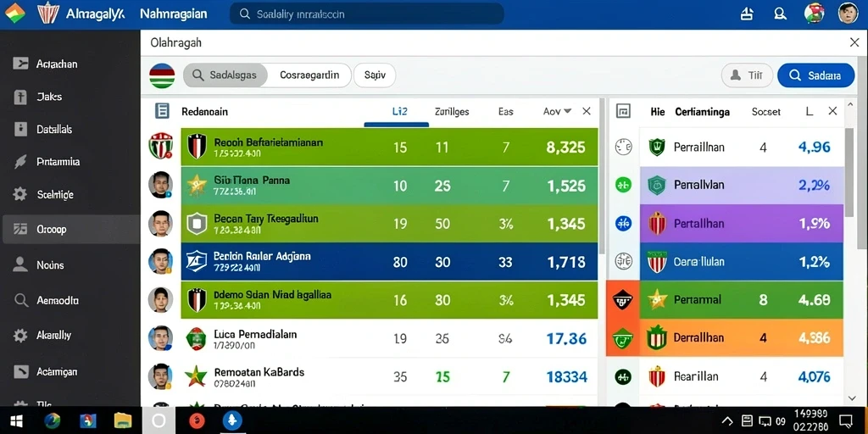Click the clock icon next to Perraillnan
The image size is (868, 434).
click(x=623, y=147)
